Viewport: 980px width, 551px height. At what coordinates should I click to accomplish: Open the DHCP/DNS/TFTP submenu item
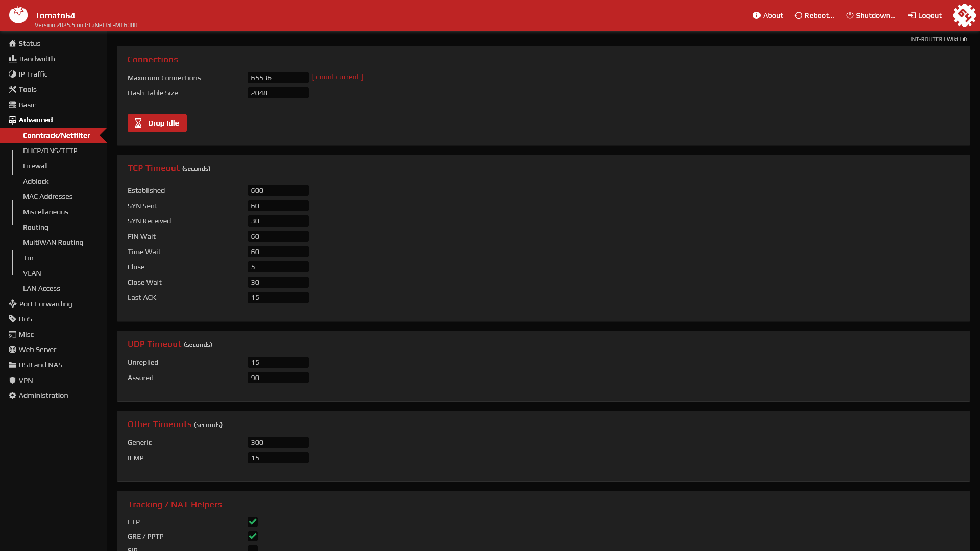tap(50, 151)
